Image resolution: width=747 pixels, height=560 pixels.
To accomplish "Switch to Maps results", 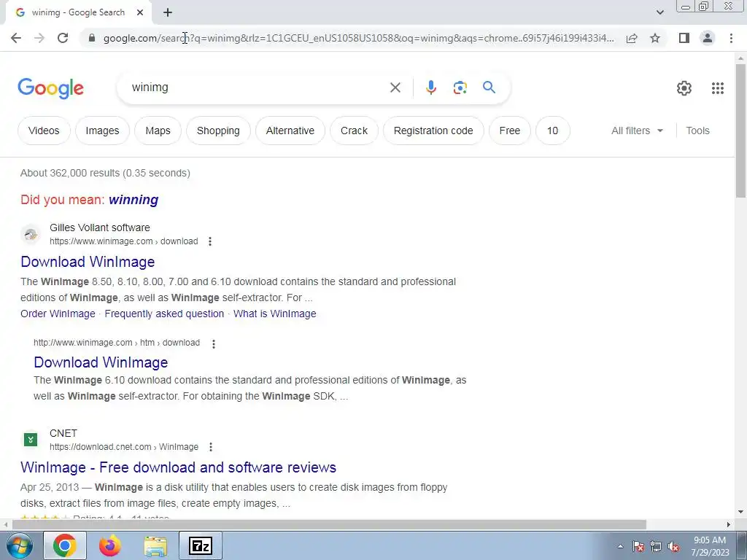I will pyautogui.click(x=158, y=131).
